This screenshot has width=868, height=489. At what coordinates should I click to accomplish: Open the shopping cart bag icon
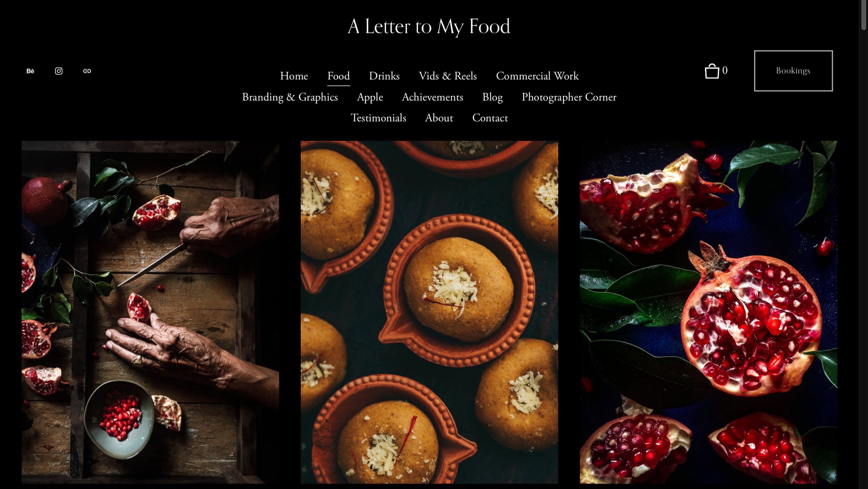point(712,71)
